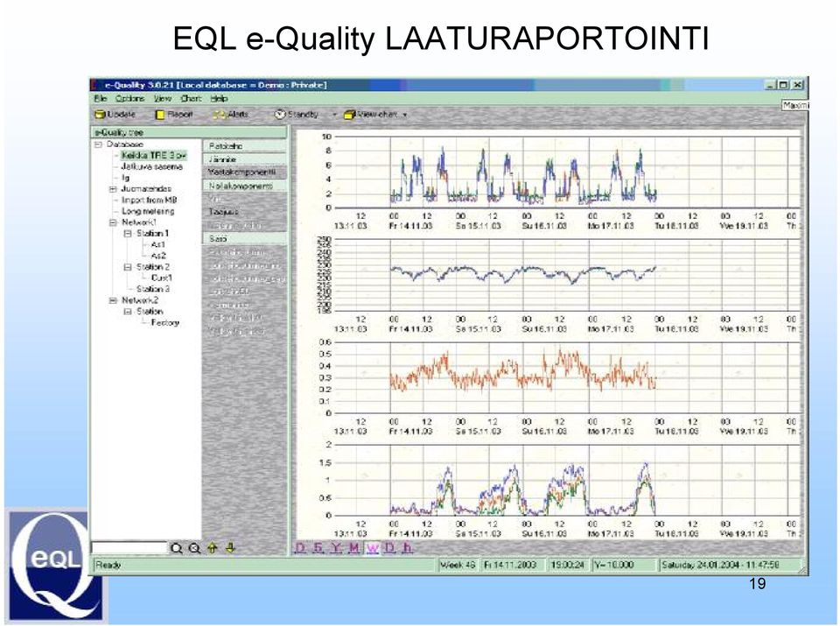Select the Network2 tree node
Viewport: 840px width, 626px height.
(x=140, y=300)
